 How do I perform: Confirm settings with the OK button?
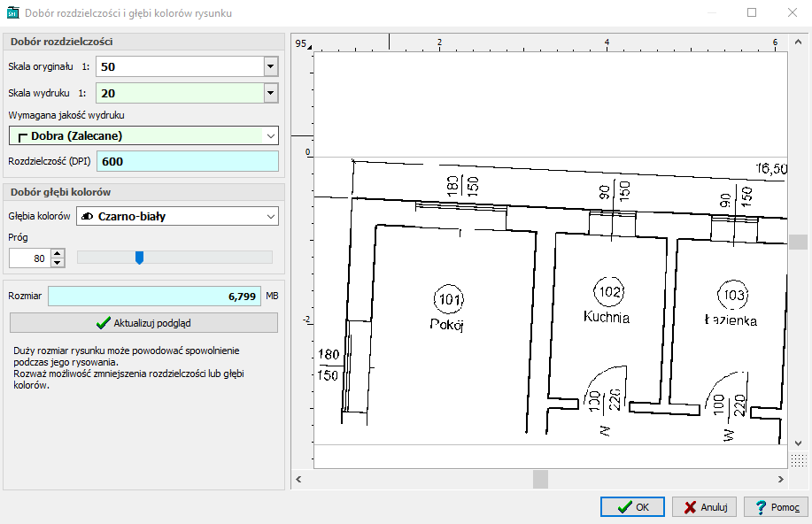tap(632, 507)
